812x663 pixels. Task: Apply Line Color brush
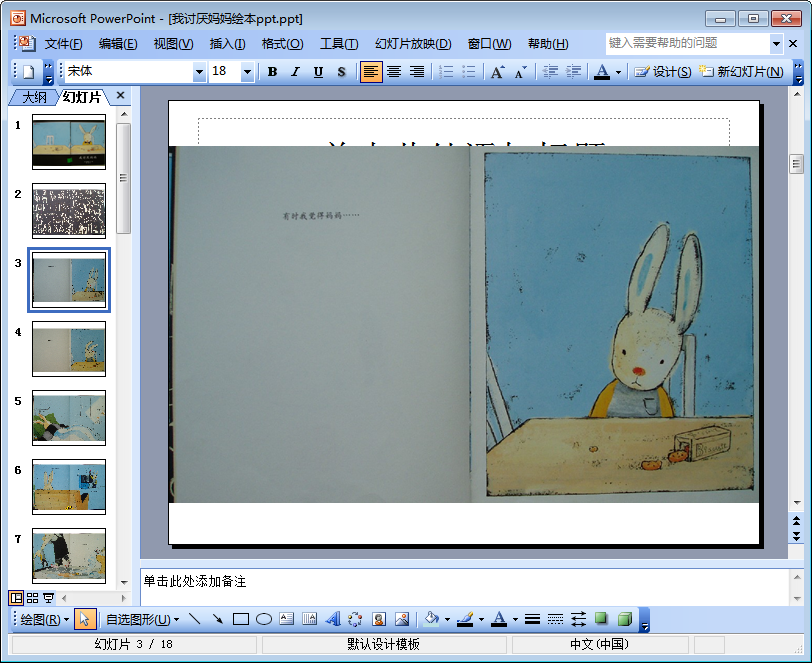coord(465,619)
